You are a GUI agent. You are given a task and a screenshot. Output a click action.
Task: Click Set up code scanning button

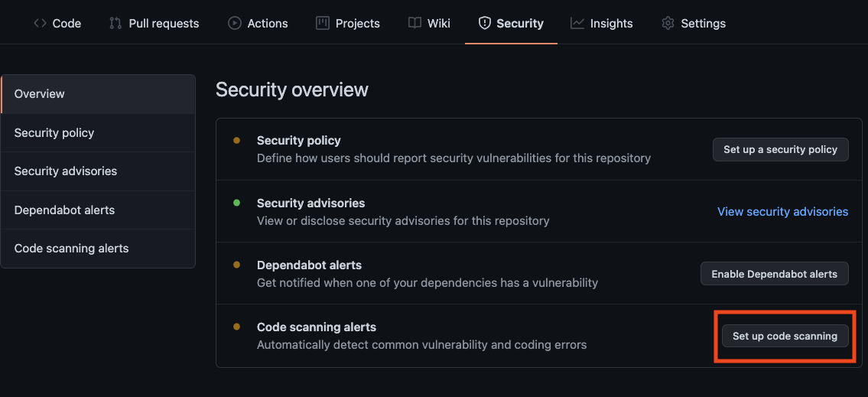coord(785,336)
